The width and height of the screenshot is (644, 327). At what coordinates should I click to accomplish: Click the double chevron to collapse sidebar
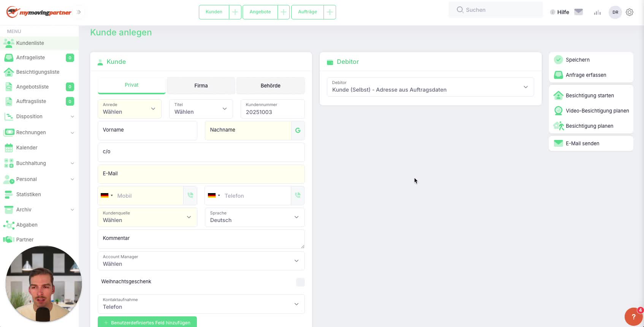[x=79, y=12]
